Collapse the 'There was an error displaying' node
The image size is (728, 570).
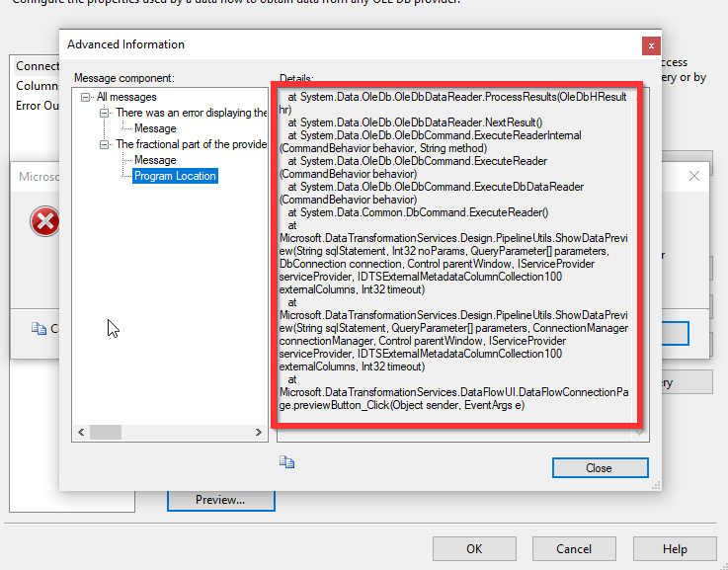(105, 113)
